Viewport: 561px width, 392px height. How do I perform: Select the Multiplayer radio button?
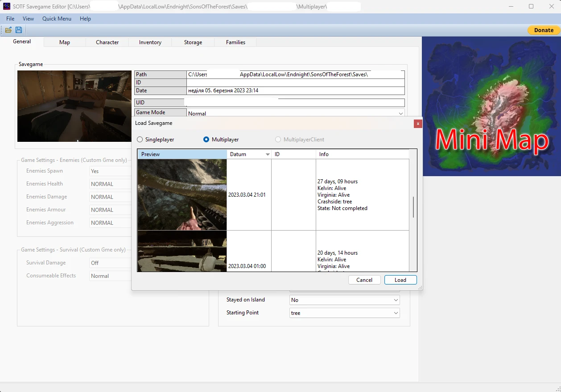coord(206,140)
